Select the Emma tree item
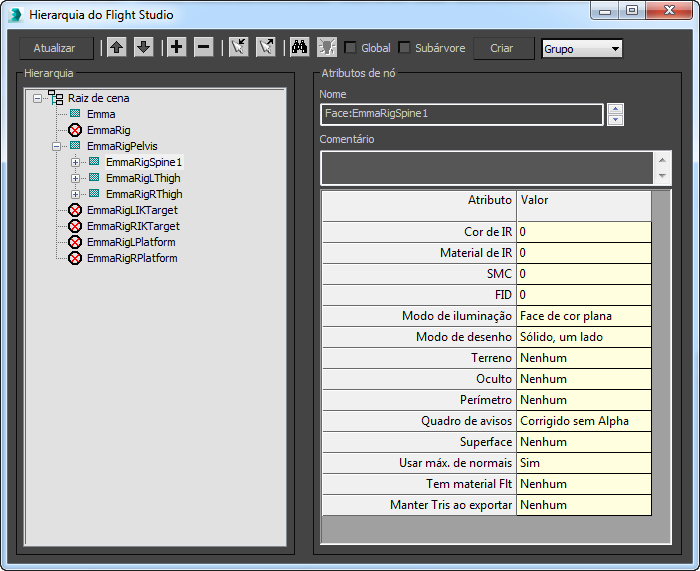The height and width of the screenshot is (571, 700). (101, 114)
